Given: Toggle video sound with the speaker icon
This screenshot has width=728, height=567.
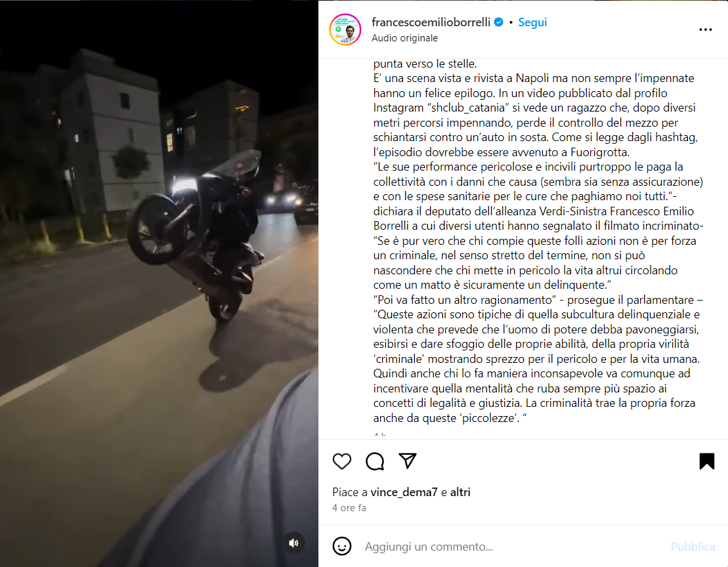Looking at the screenshot, I should tap(294, 543).
